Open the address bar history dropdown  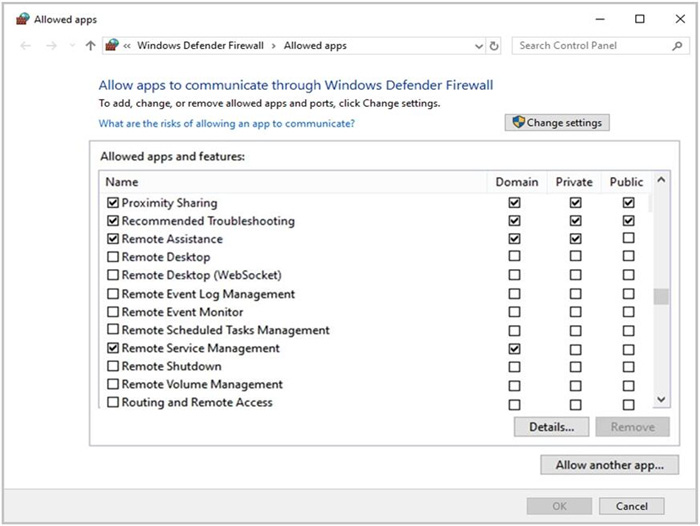477,46
